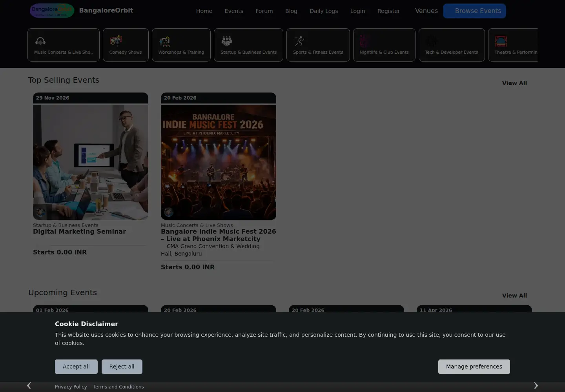The height and width of the screenshot is (392, 565).
Task: Click the BangaloreOrbit logo image
Action: (52, 11)
